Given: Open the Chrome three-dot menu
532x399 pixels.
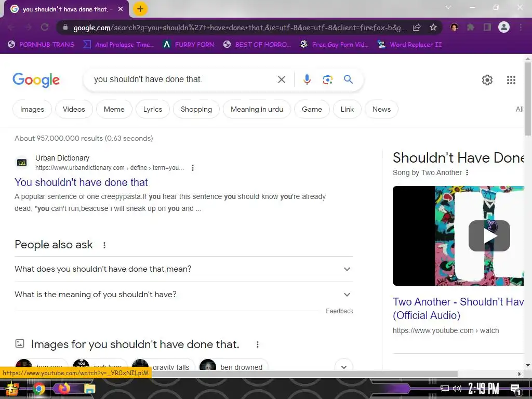Looking at the screenshot, I should [521, 27].
